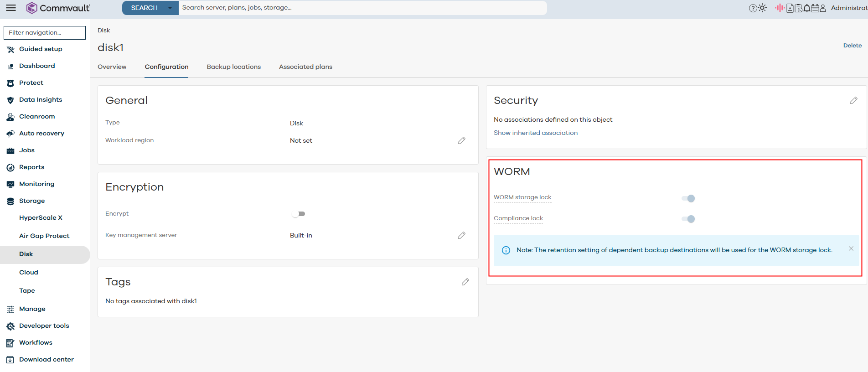Expand the Storage navigation section
Image resolution: width=868 pixels, height=372 pixels.
coord(32,201)
